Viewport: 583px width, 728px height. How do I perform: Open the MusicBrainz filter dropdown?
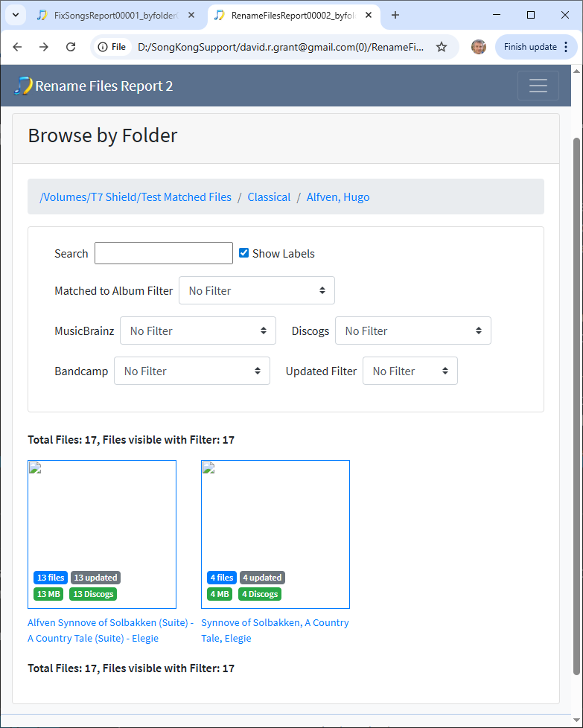pyautogui.click(x=197, y=331)
